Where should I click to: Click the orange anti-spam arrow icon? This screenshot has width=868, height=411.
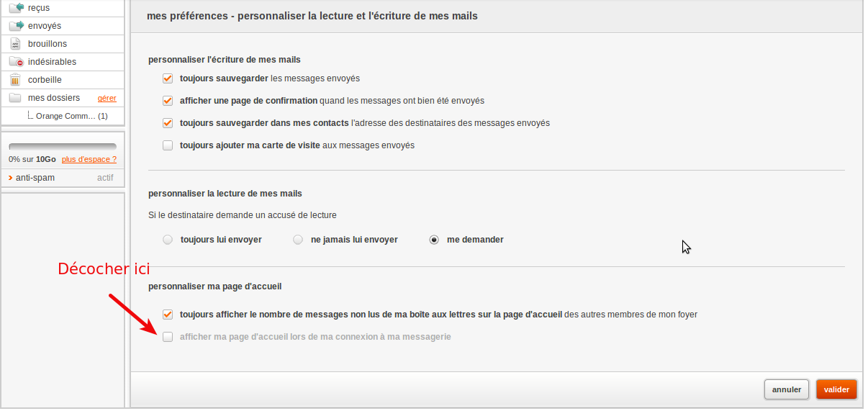tap(10, 178)
